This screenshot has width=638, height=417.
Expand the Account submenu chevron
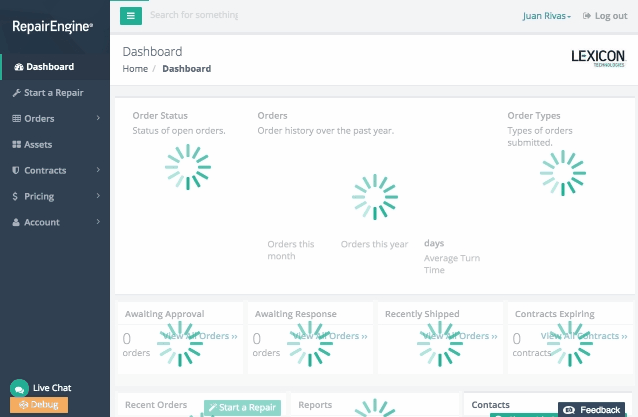point(98,223)
